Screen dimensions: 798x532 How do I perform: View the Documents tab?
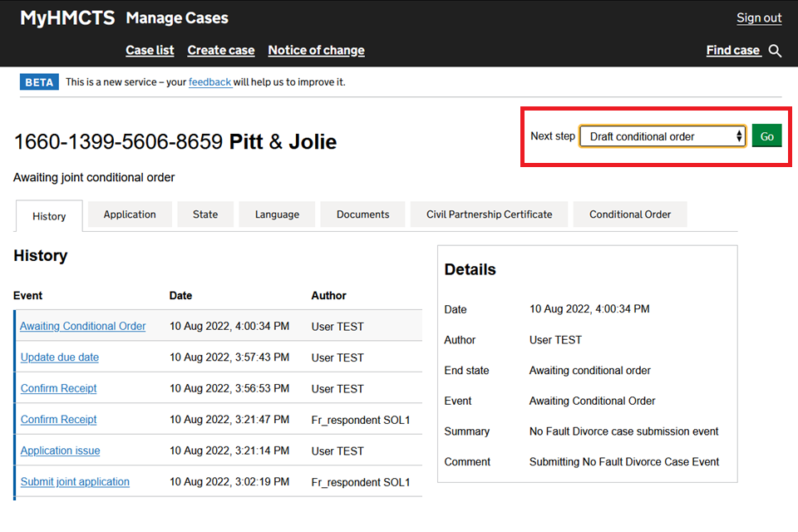(362, 214)
